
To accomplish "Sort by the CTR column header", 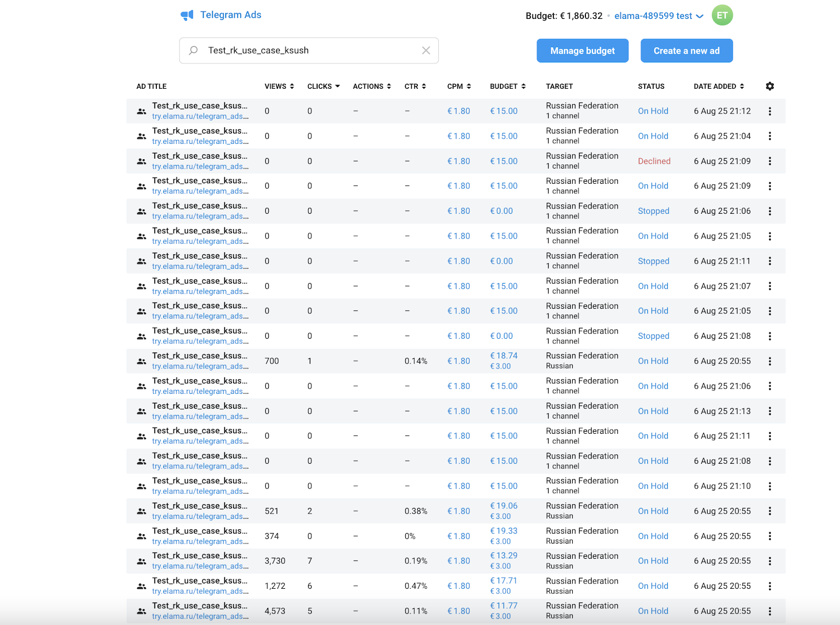I will 415,86.
